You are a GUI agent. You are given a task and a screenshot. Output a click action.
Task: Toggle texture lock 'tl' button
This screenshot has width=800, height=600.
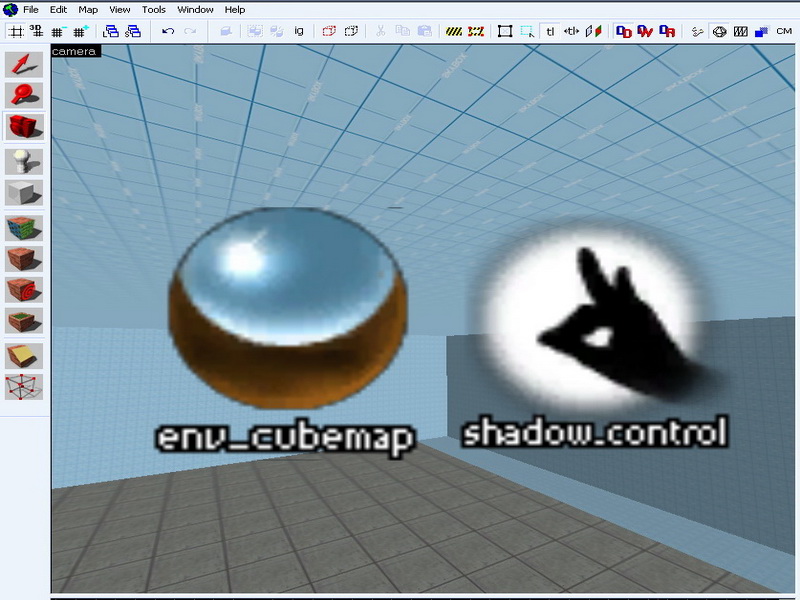[550, 31]
